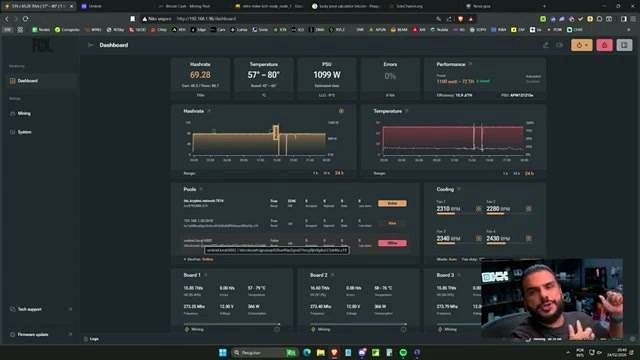640x360 pixels.
Task: Open a new browser tab with plus
Action: coord(544,6)
